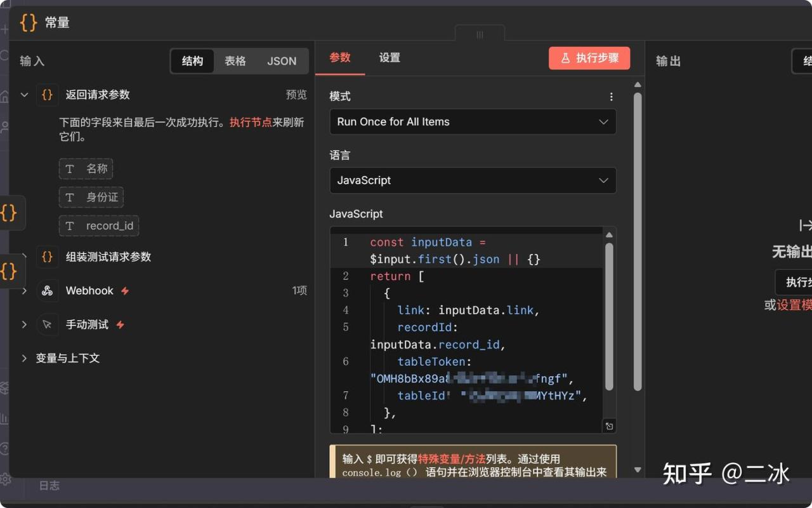Screen dimensions: 812x508
Task: Select the 参数 tab
Action: pyautogui.click(x=340, y=58)
